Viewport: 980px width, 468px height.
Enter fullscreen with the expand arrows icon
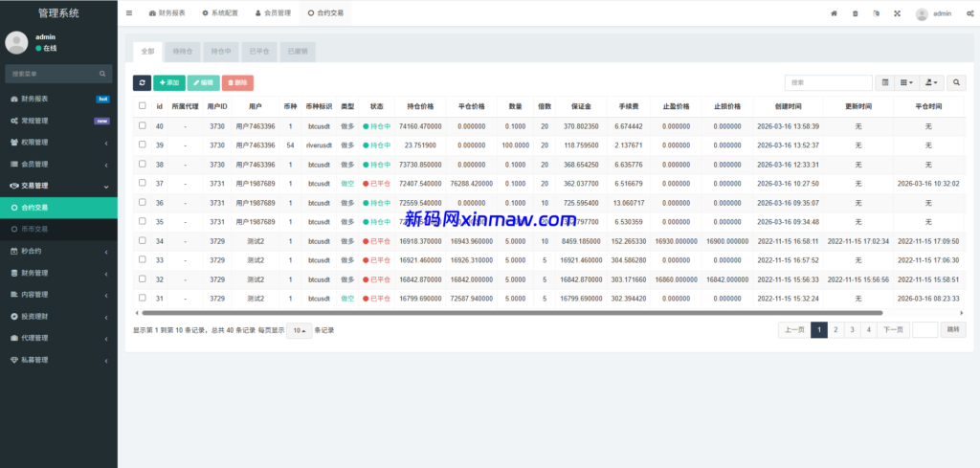[x=897, y=13]
